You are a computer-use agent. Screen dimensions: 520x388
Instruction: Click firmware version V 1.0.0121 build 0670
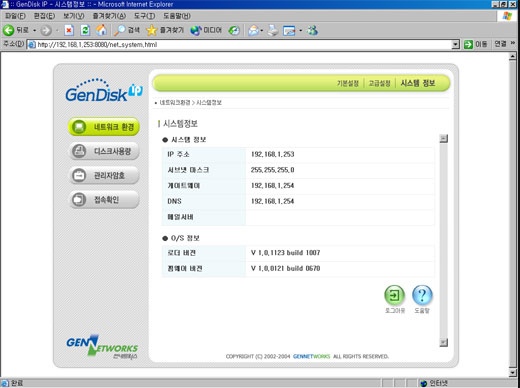tap(285, 268)
